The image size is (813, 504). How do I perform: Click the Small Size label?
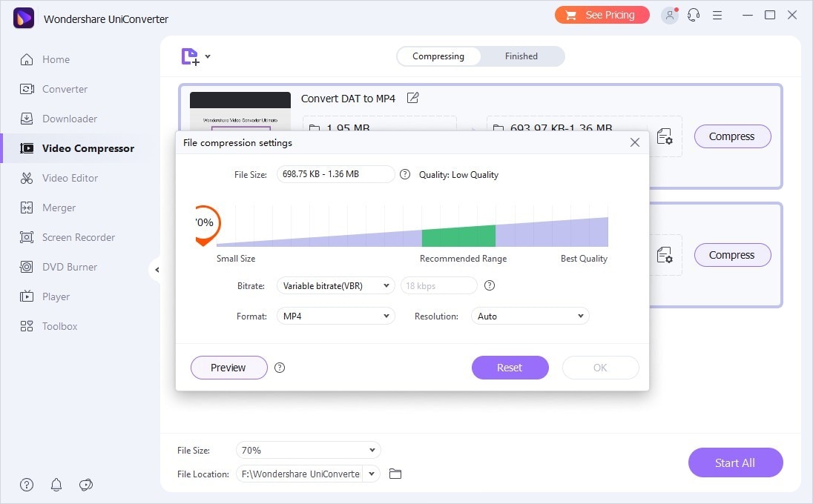[x=236, y=259]
